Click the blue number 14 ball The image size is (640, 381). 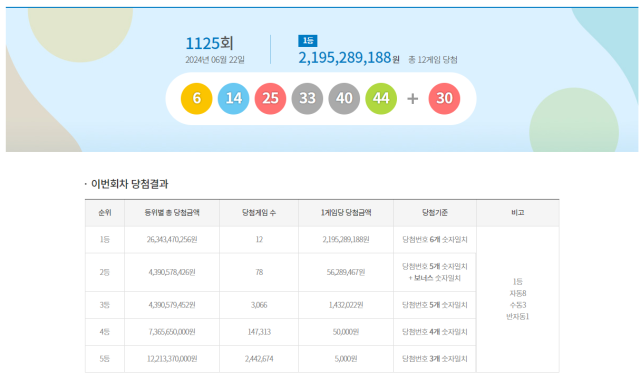233,98
